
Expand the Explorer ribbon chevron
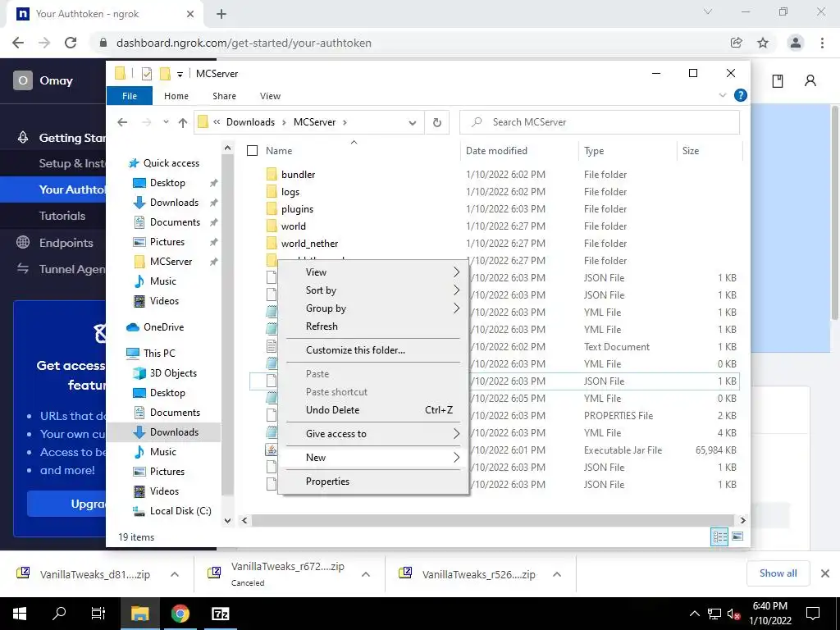click(722, 95)
